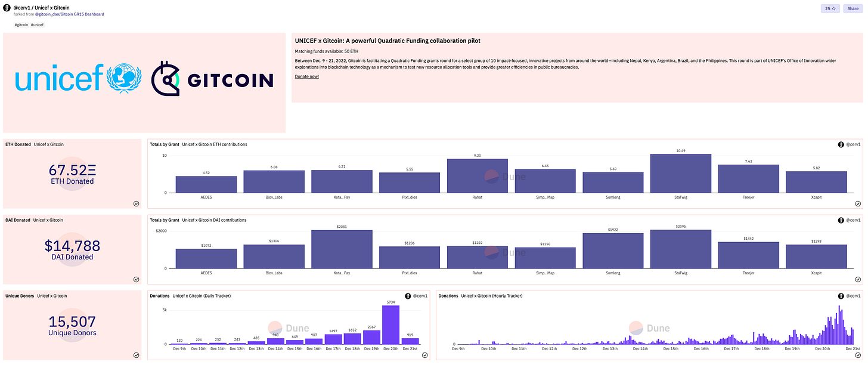This screenshot has height=368, width=868.
Task: Click the heading UNICEF x Gitcoin: A powerful Quadratic Funding
Action: pos(387,41)
